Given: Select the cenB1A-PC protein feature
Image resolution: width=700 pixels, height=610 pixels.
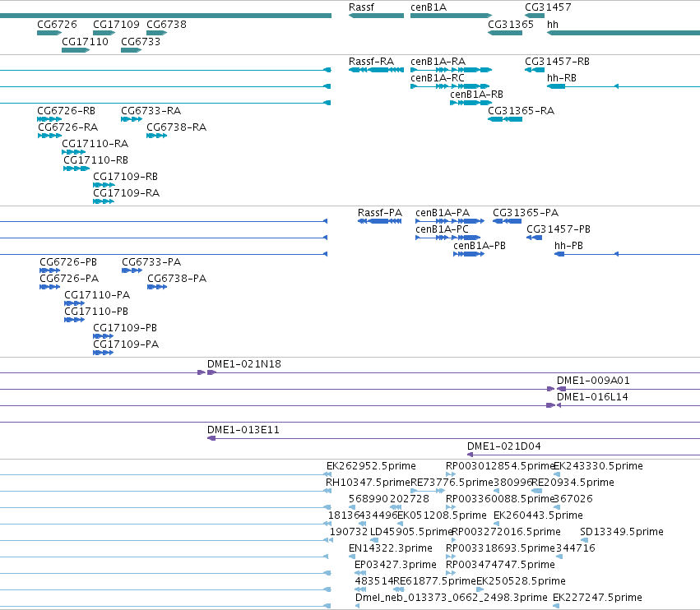Looking at the screenshot, I should coord(447,238).
